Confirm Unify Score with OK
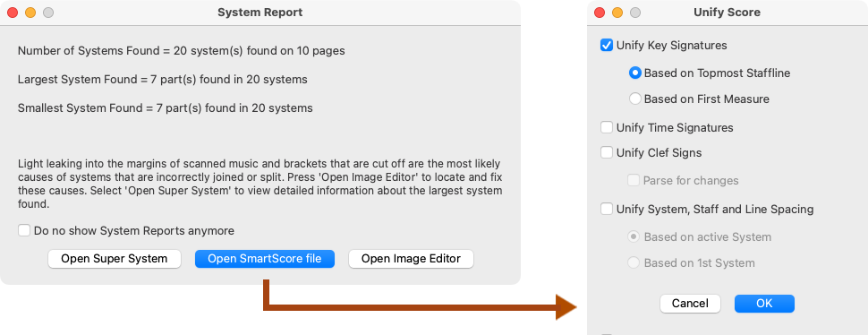This screenshot has width=868, height=335. click(x=764, y=304)
